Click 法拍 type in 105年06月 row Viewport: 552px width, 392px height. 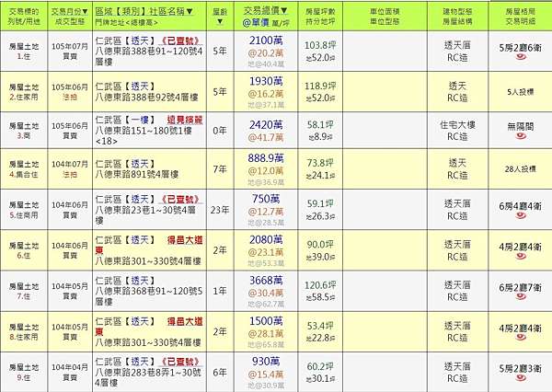click(70, 97)
